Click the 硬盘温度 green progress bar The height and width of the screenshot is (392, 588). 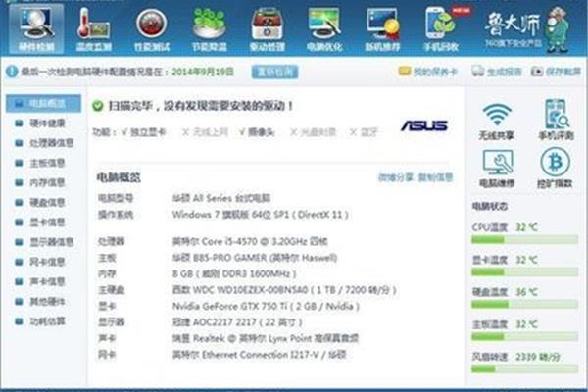point(524,304)
